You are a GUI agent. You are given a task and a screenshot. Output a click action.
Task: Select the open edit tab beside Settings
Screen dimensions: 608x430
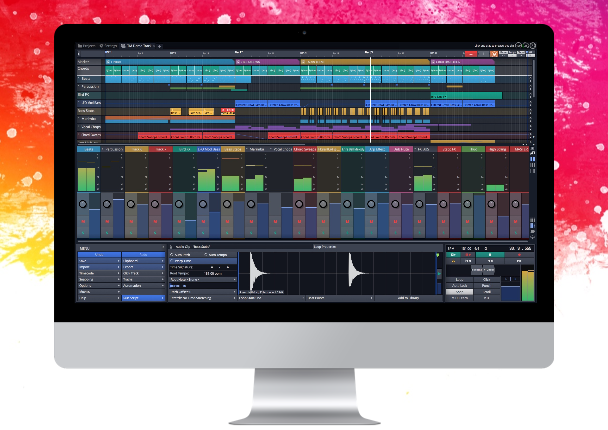click(138, 46)
